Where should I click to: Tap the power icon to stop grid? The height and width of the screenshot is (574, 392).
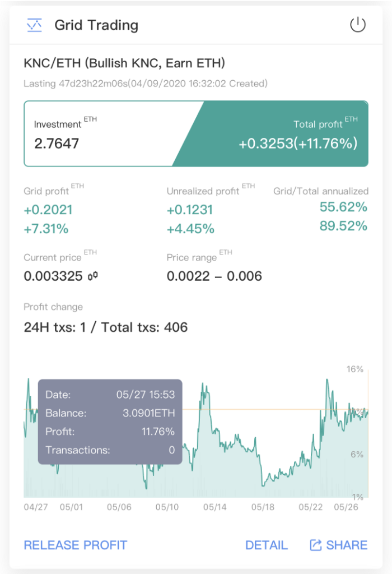point(358,25)
